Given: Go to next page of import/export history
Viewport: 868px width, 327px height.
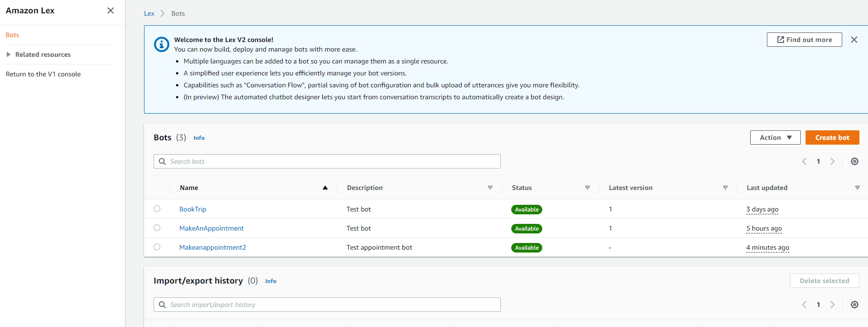Looking at the screenshot, I should click(x=832, y=305).
